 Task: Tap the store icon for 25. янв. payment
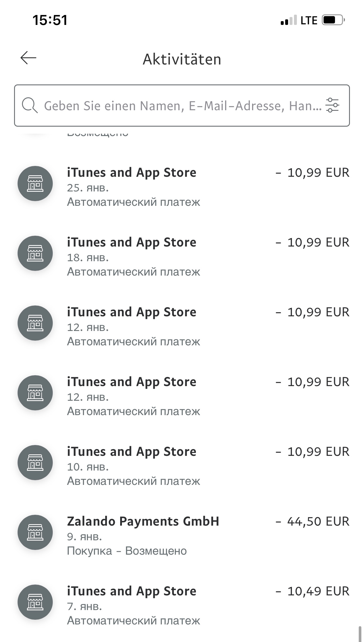(x=35, y=184)
